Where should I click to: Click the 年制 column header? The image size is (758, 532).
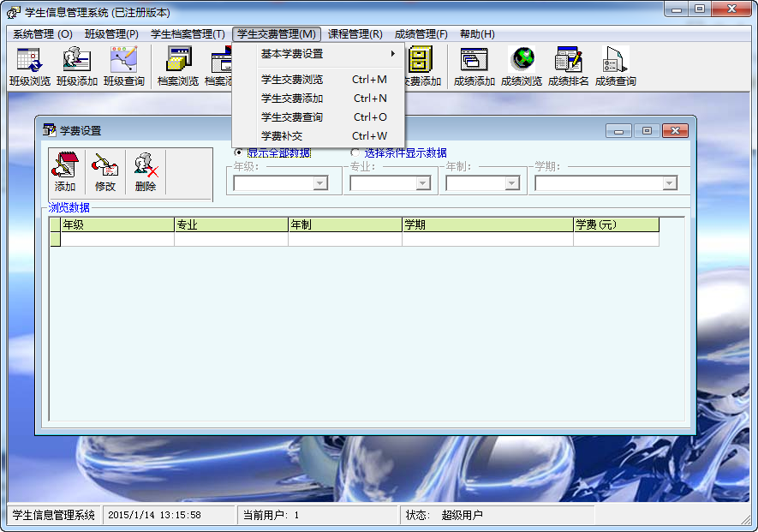click(x=345, y=225)
